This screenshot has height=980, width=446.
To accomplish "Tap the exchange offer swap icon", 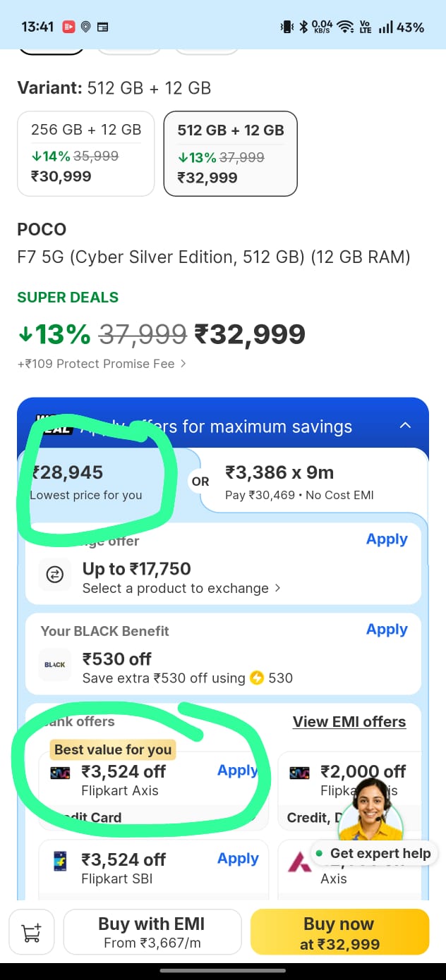I will 55,575.
